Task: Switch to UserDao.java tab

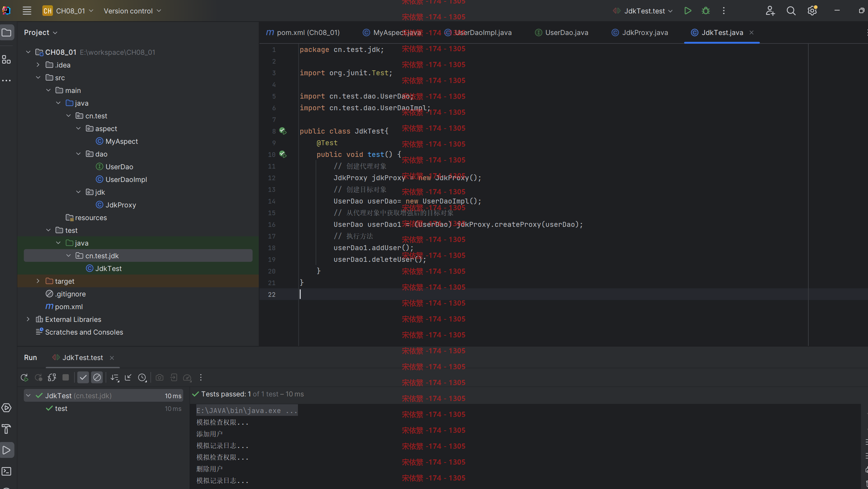Action: click(x=562, y=33)
